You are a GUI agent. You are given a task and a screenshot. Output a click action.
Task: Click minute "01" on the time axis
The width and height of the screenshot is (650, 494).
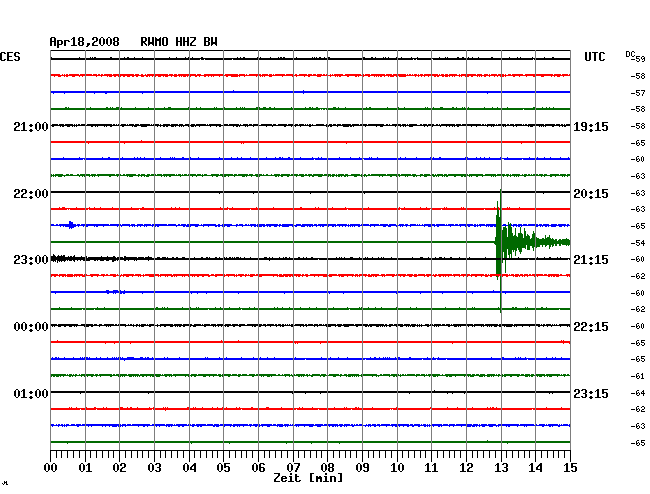pos(85,468)
